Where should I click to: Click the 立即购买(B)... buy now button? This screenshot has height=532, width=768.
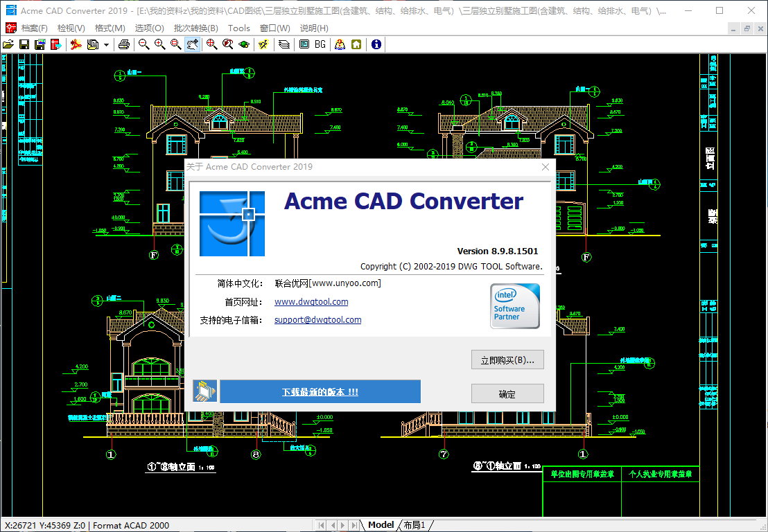(507, 360)
